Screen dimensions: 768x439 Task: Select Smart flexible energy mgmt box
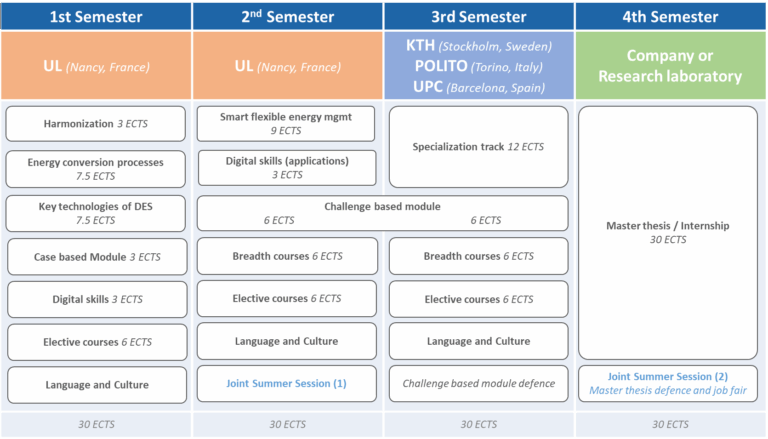286,123
